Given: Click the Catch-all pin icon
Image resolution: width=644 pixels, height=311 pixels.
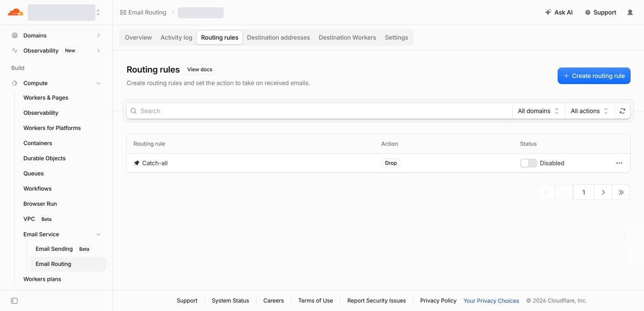Looking at the screenshot, I should (x=137, y=163).
